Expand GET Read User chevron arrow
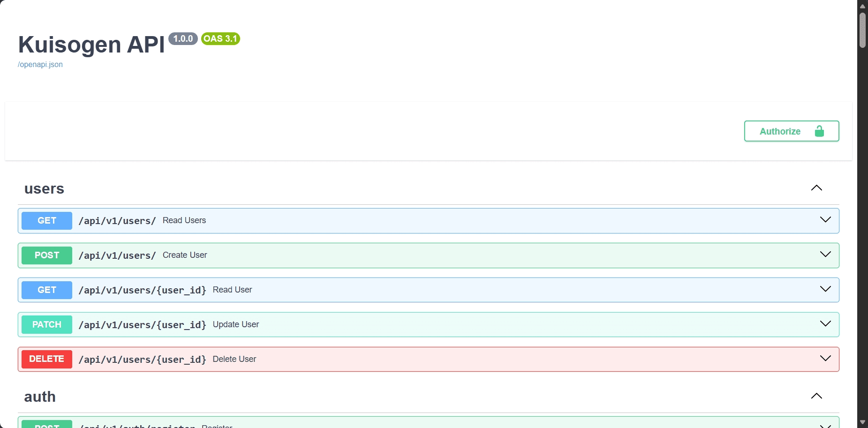 tap(825, 289)
